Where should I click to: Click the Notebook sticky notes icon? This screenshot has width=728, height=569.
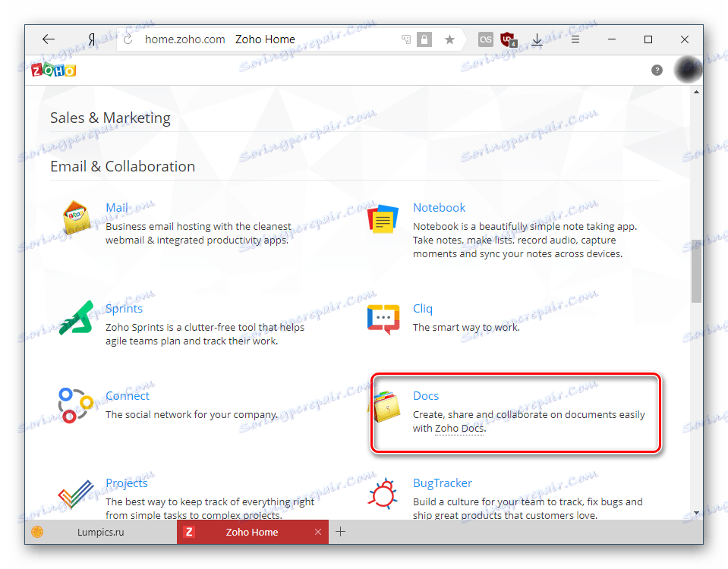383,218
